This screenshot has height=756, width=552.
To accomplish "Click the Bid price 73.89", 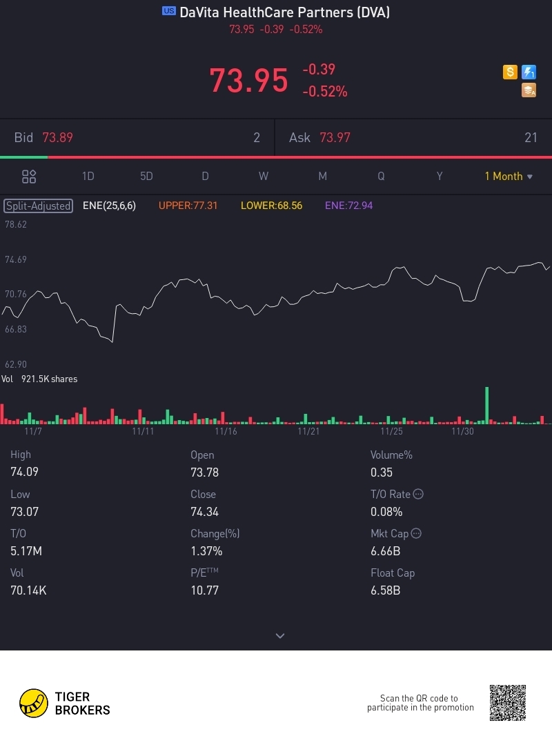I will (58, 138).
